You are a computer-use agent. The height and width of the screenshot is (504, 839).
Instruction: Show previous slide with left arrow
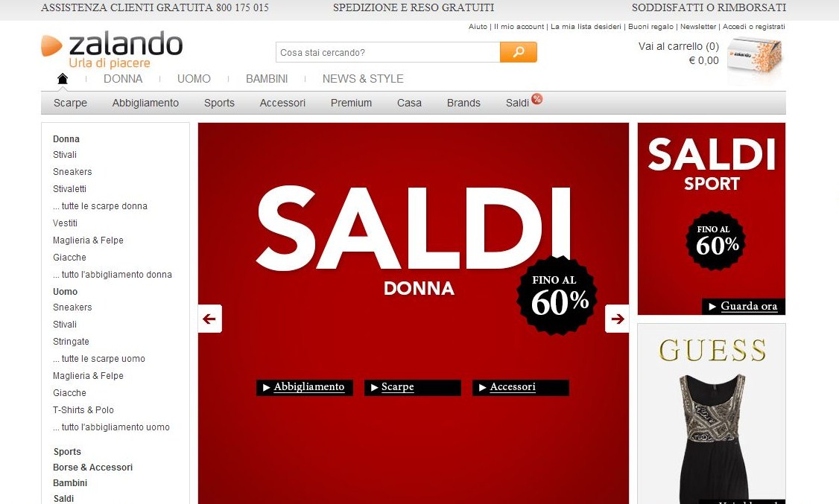(210, 319)
